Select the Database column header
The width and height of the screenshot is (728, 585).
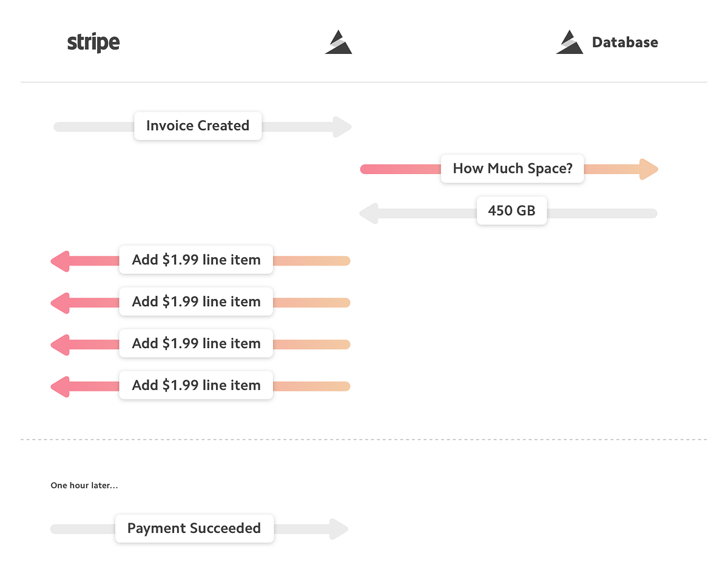625,42
